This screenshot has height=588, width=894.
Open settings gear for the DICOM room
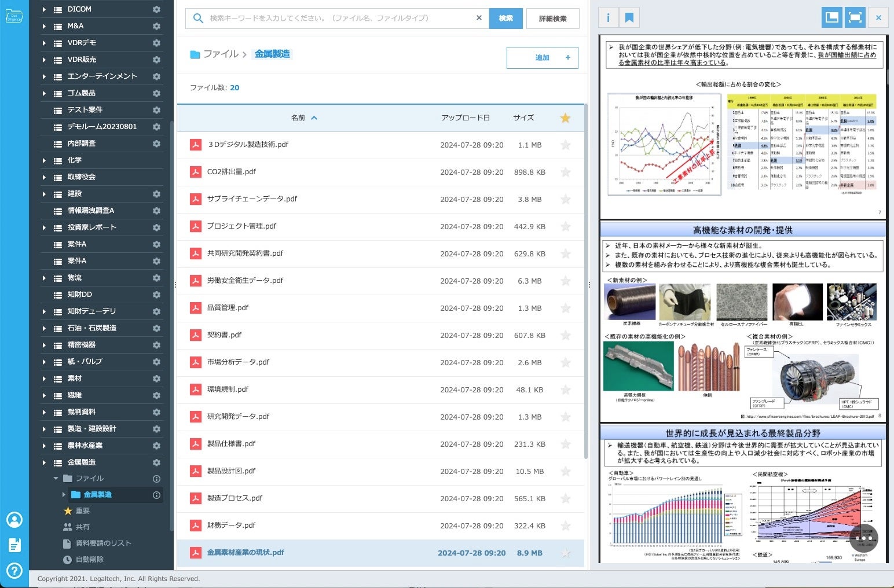pyautogui.click(x=156, y=9)
